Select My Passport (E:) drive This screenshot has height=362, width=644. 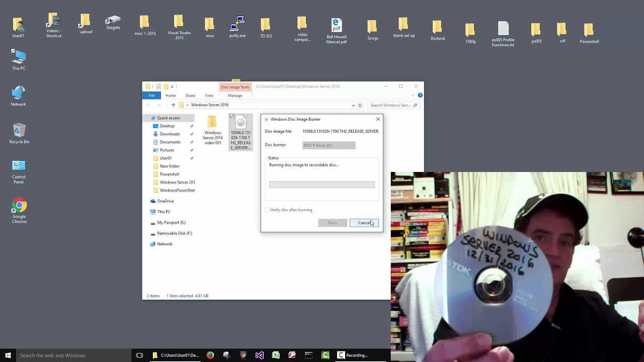coord(171,223)
